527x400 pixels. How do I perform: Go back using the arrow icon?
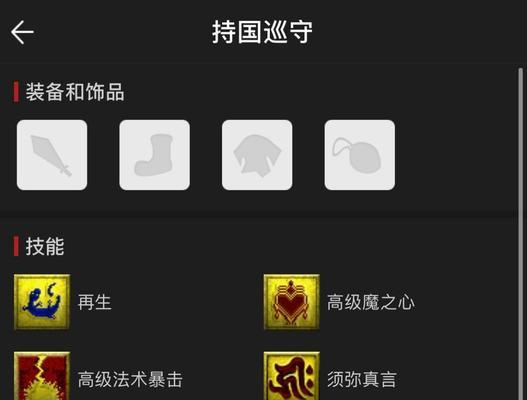(x=22, y=32)
